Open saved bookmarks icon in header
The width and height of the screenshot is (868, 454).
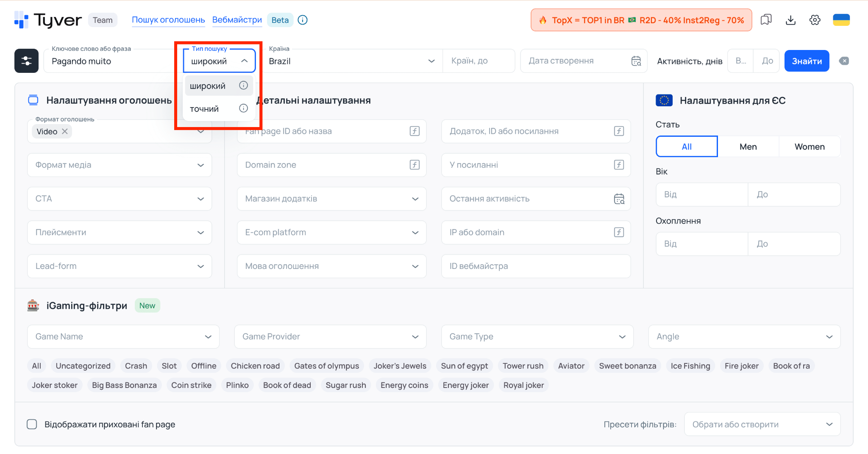click(x=766, y=20)
